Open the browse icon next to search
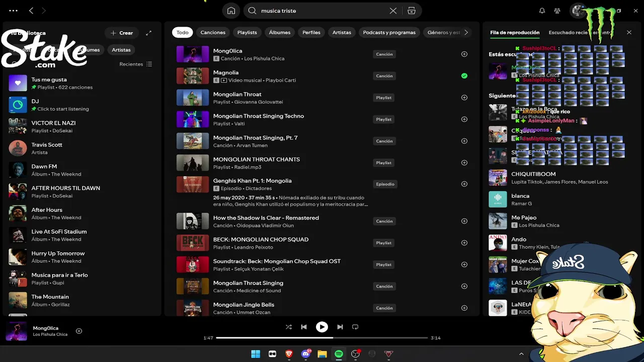644x362 pixels. (412, 11)
